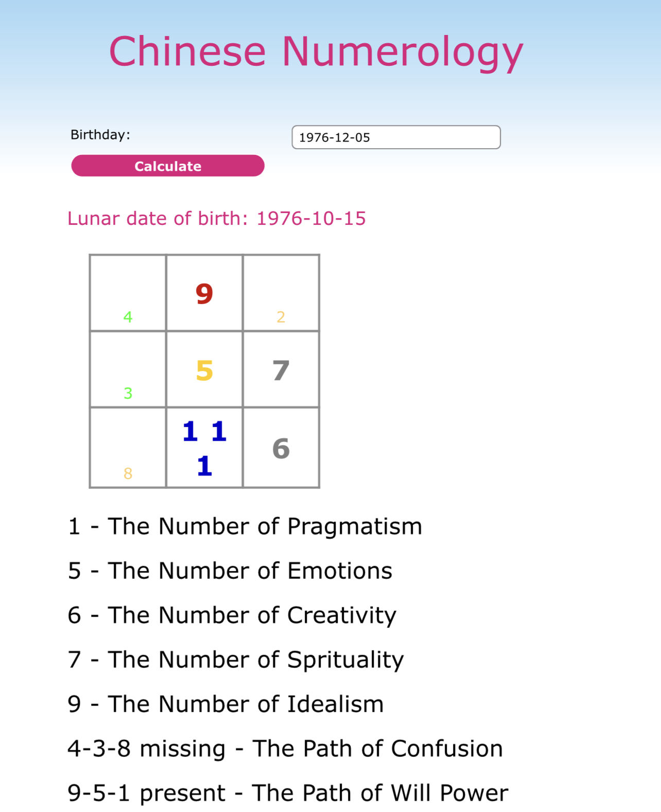
Task: Click the small green 4 in grid
Action: 128,317
